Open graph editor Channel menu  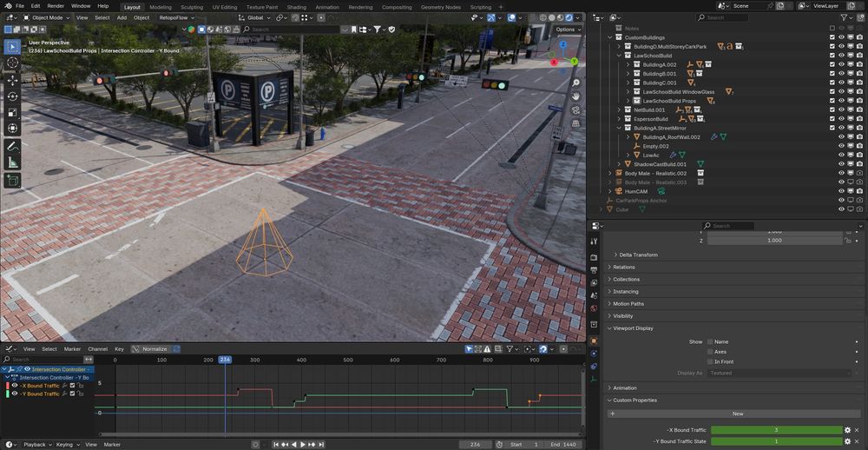pos(97,349)
